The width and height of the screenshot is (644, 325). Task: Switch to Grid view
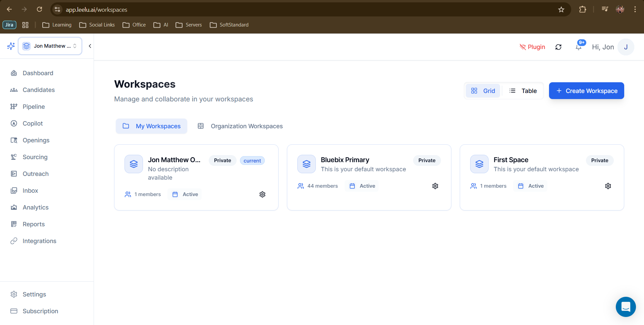(x=483, y=91)
